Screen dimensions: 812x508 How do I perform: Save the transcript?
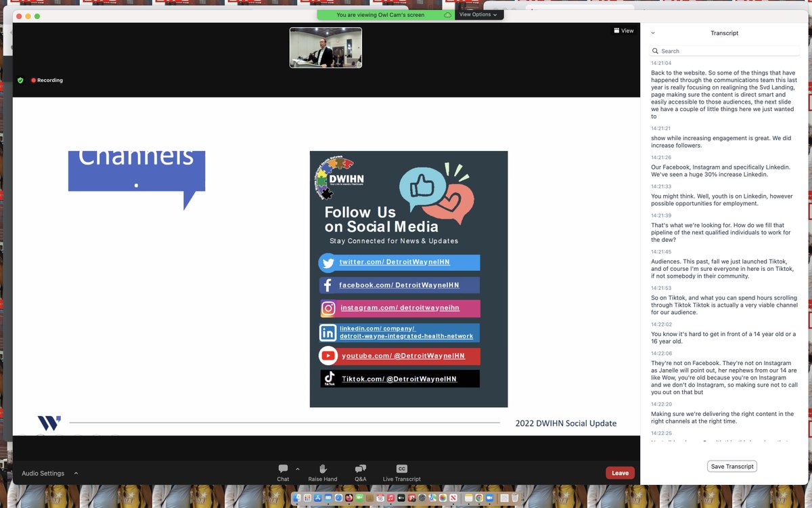[732, 467]
